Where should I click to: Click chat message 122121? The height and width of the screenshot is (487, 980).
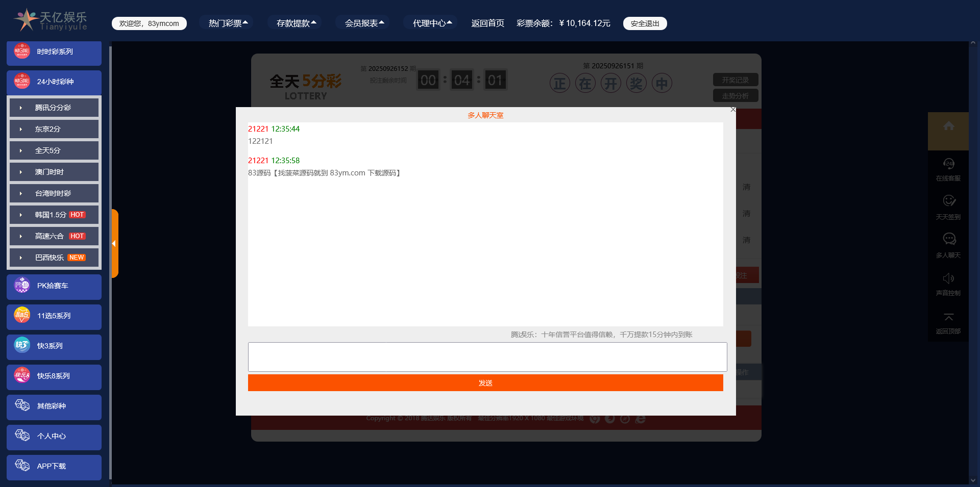click(260, 141)
